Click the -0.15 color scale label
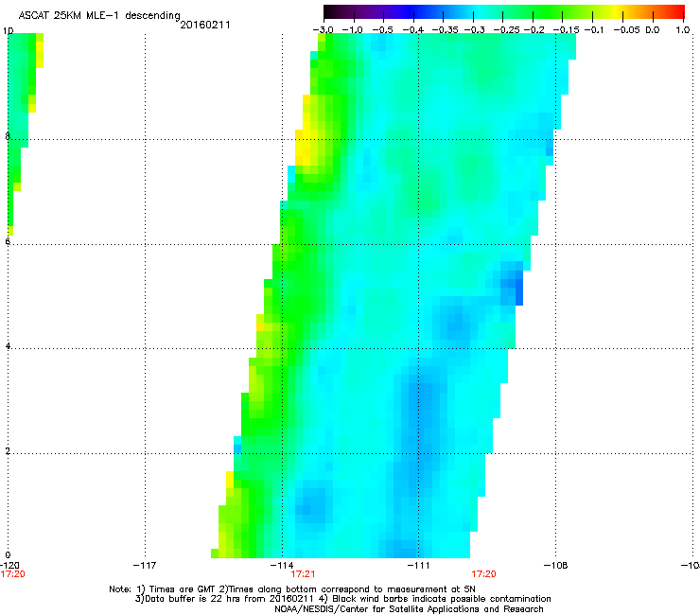700x615 pixels. click(566, 29)
